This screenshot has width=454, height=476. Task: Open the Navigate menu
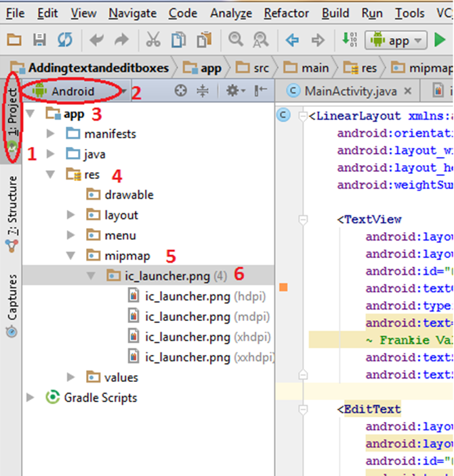pyautogui.click(x=133, y=14)
